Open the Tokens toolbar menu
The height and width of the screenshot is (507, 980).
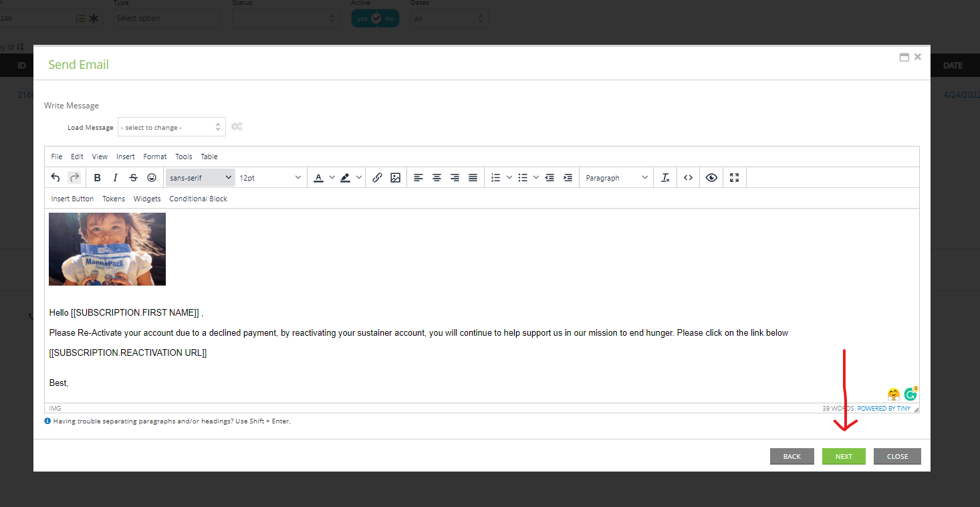114,199
